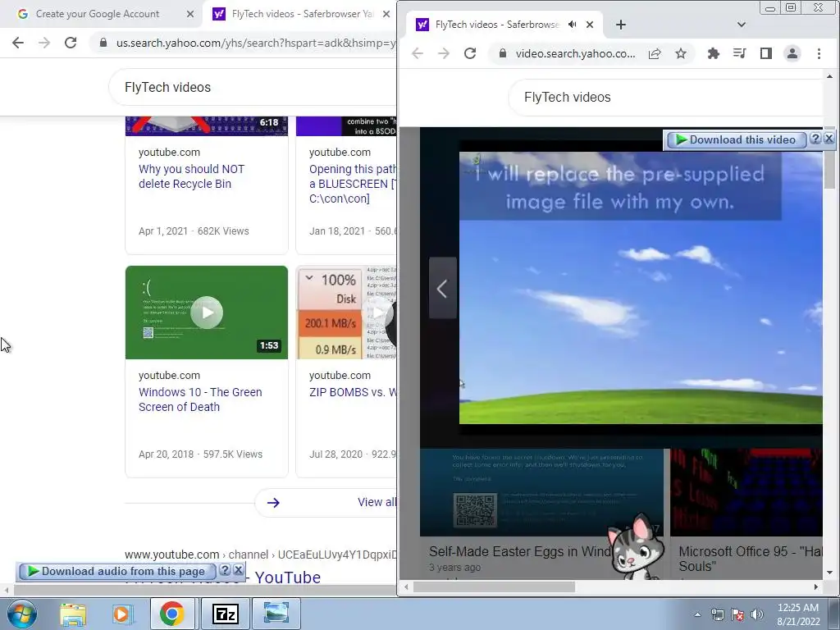Open media controls icon in toolbar
This screenshot has height=630, width=840.
click(x=739, y=53)
